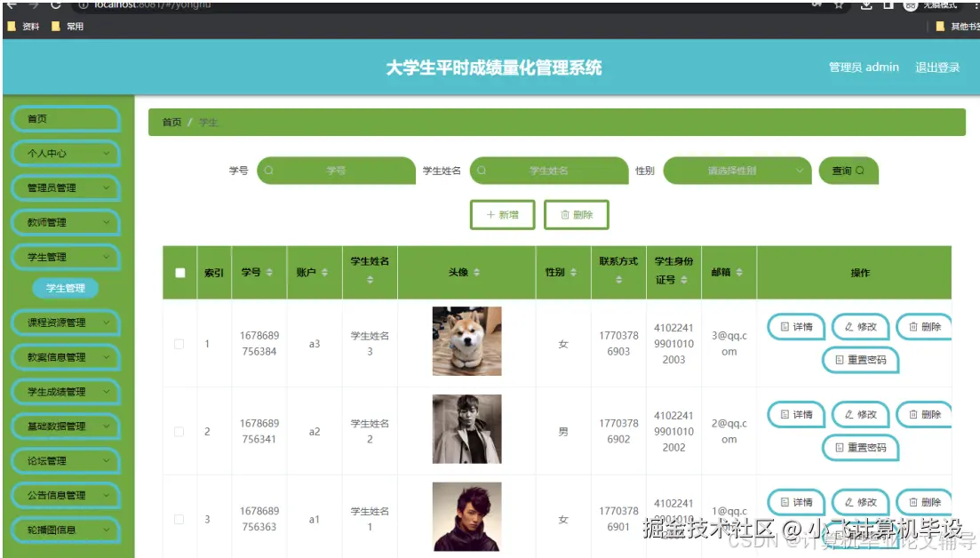980x558 pixels.
Task: Expand the 个人中心 sidebar menu
Action: coord(66,153)
